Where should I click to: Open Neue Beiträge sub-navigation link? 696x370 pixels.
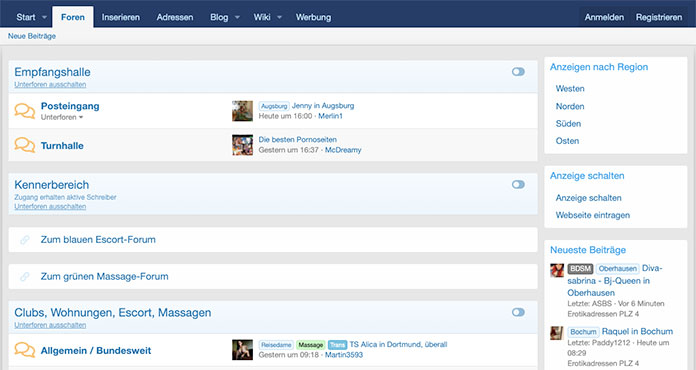point(32,36)
